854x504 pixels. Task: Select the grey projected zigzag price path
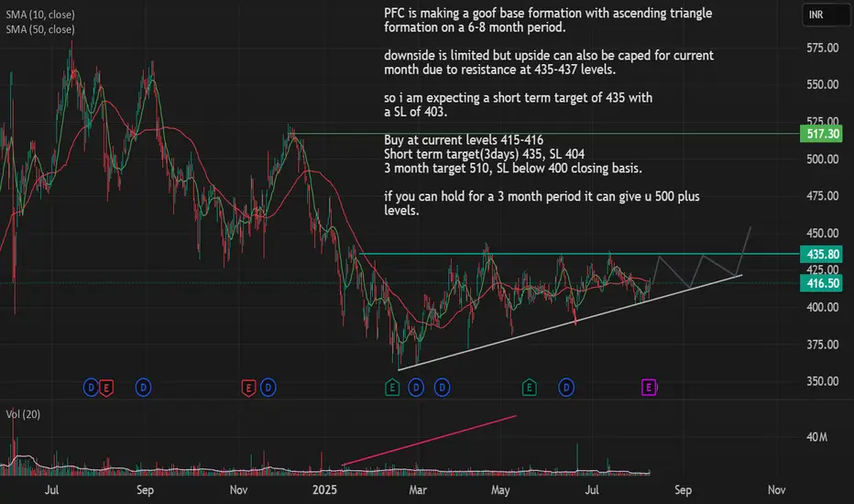[701, 256]
